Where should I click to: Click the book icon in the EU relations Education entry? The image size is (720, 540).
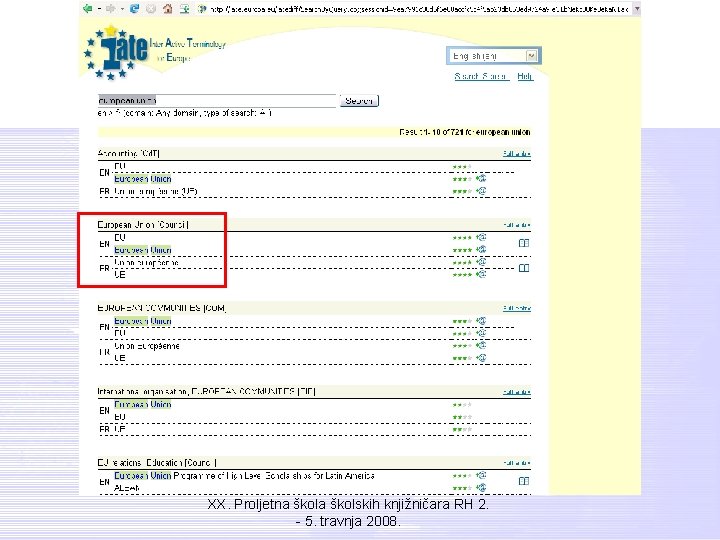(x=523, y=481)
